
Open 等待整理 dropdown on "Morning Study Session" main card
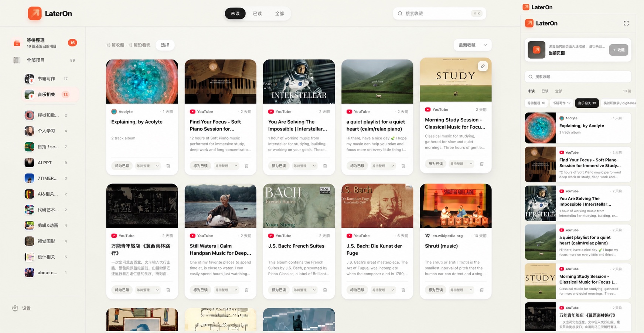(x=461, y=164)
